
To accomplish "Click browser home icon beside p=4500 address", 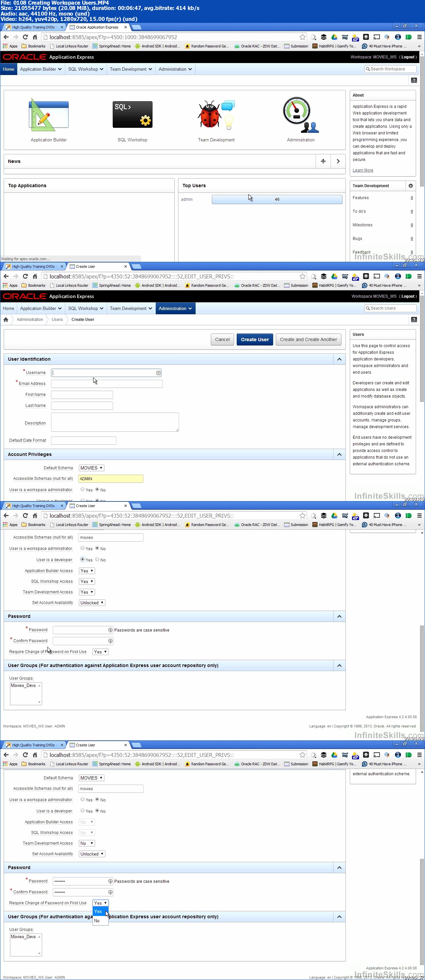I will point(35,37).
